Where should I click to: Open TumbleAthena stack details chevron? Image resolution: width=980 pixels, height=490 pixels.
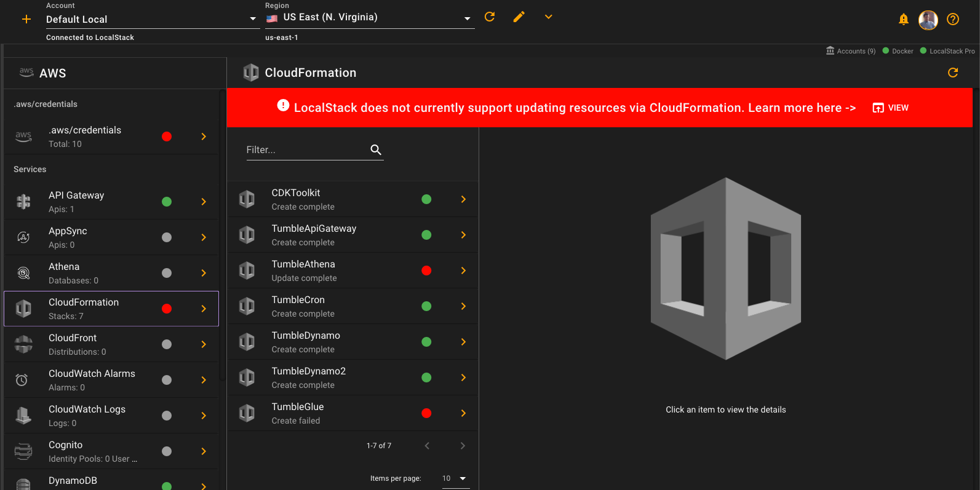pos(463,271)
